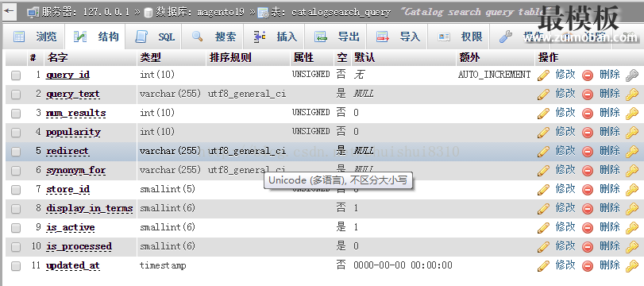The width and height of the screenshot is (644, 286).
Task: Tick the checkbox for synonym_for row
Action: (x=16, y=171)
